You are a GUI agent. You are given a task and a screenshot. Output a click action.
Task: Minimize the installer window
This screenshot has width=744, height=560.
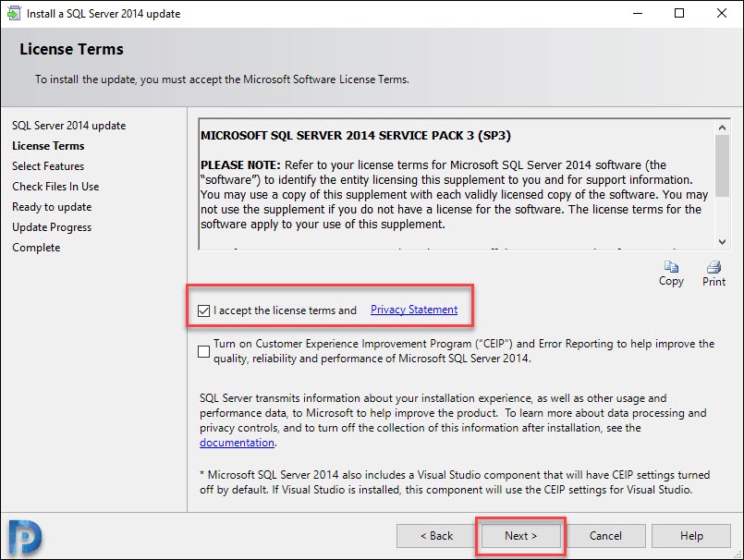pyautogui.click(x=638, y=13)
